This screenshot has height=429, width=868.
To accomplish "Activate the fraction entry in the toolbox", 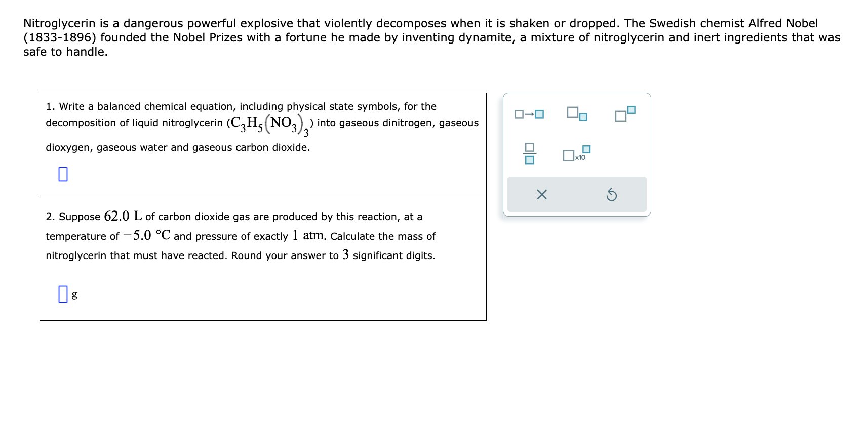I will pos(529,154).
